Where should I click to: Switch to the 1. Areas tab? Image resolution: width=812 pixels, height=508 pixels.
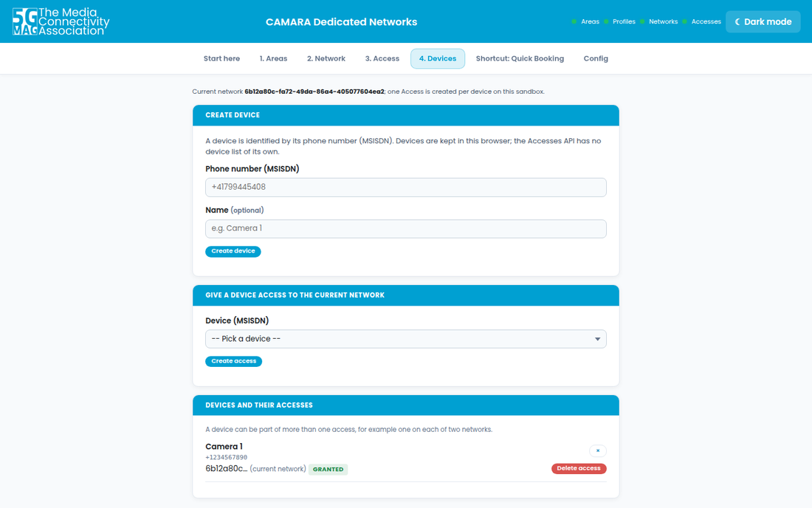pos(273,58)
